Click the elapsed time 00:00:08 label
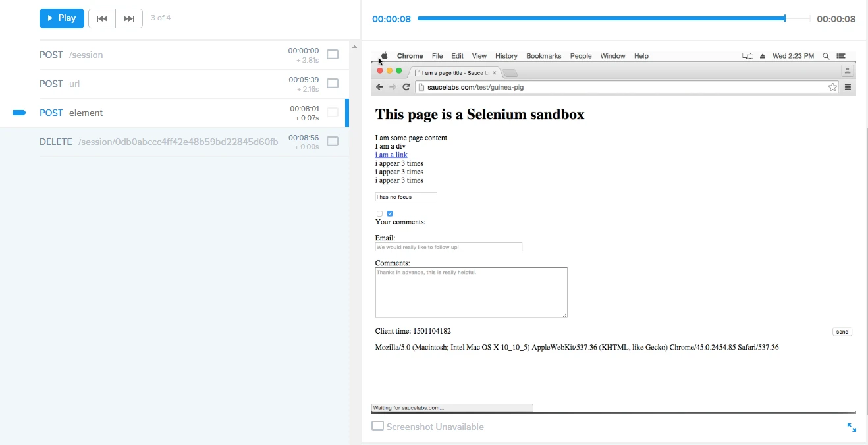Viewport: 868px width, 445px height. (x=391, y=19)
